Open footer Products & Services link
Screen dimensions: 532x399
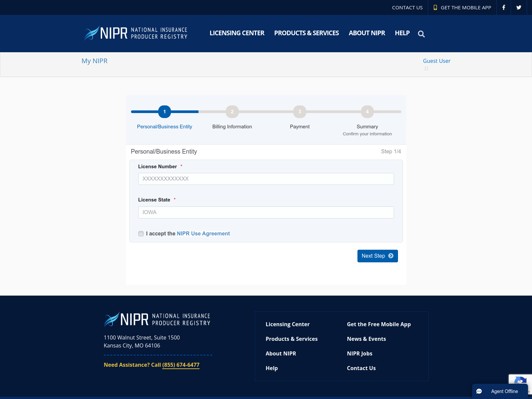point(292,339)
